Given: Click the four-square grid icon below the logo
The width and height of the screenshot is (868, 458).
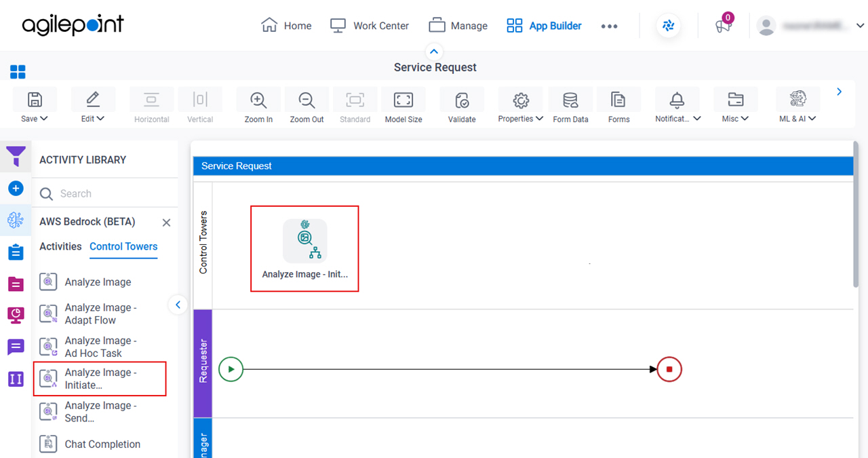Looking at the screenshot, I should [x=18, y=72].
